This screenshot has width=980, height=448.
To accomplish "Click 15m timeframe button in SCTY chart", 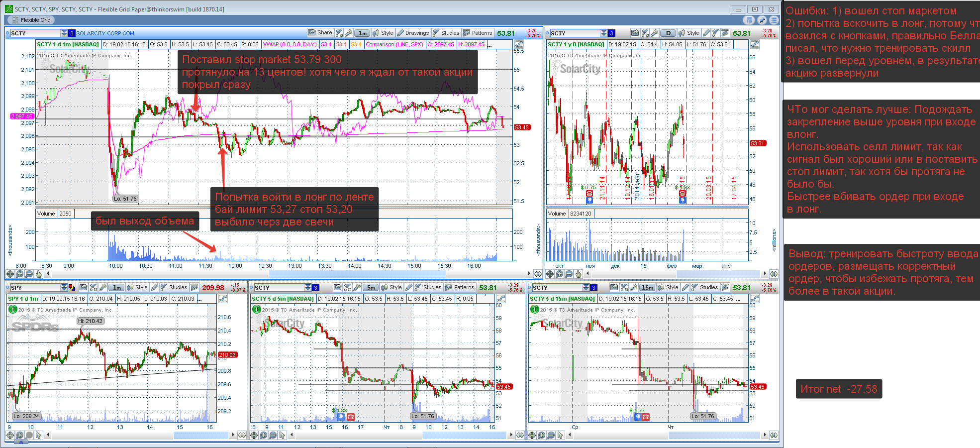I will [647, 288].
